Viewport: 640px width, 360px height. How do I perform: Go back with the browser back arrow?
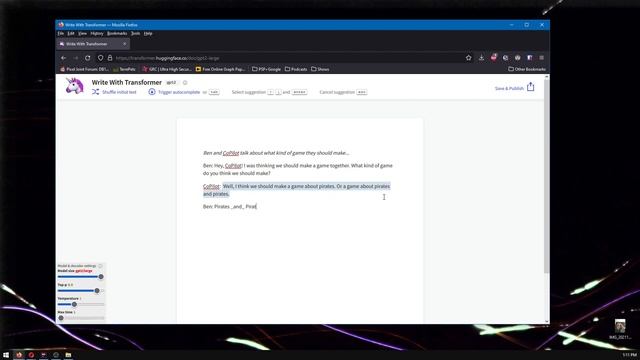63,58
